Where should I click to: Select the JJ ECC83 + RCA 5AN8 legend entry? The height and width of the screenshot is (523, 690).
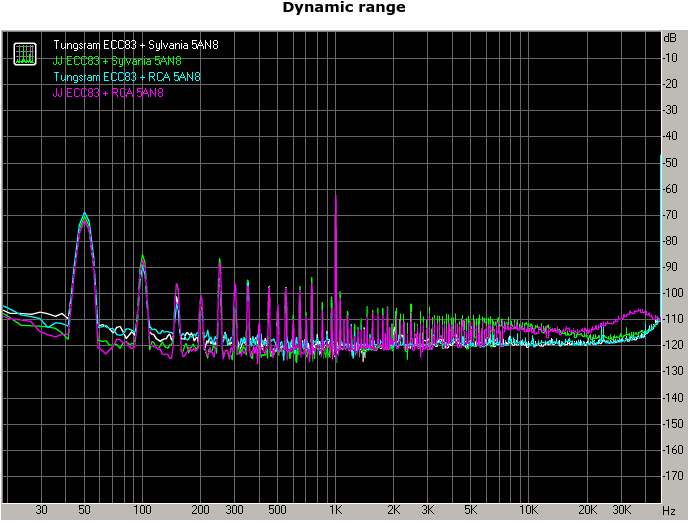point(108,93)
